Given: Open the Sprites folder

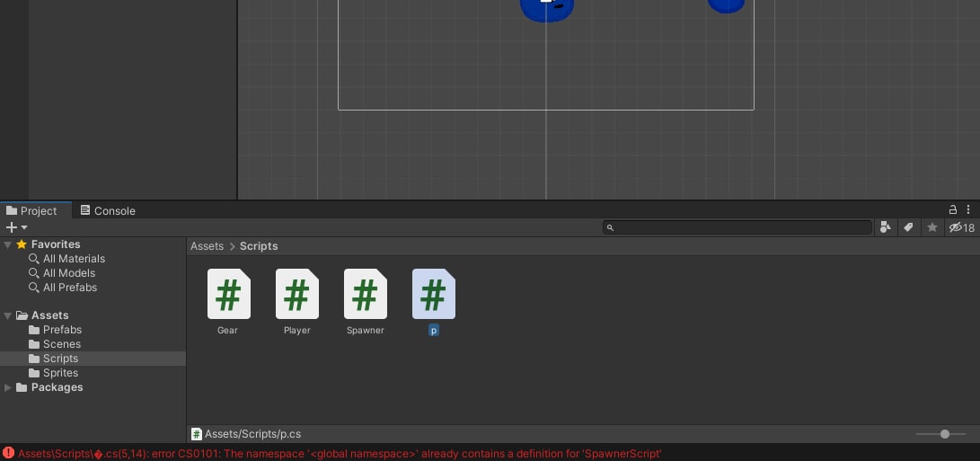Looking at the screenshot, I should (x=60, y=373).
